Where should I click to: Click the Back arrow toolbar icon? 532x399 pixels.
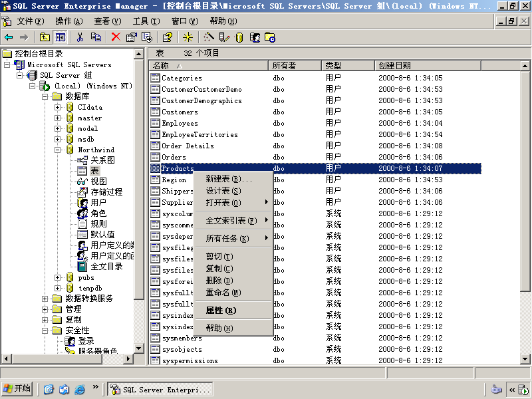click(9, 37)
